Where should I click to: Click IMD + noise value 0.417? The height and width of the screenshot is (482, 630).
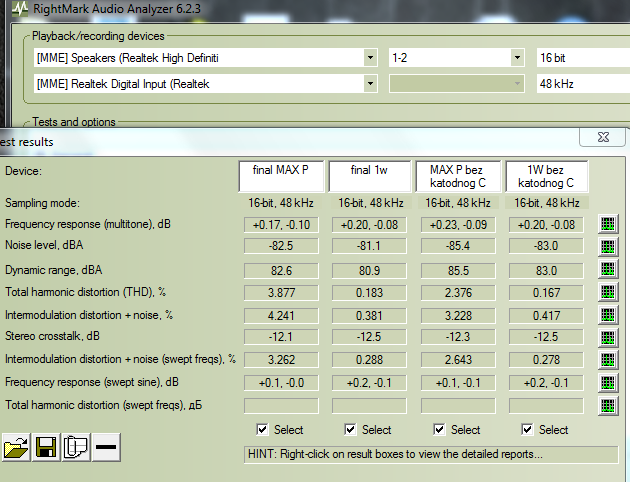[546, 316]
